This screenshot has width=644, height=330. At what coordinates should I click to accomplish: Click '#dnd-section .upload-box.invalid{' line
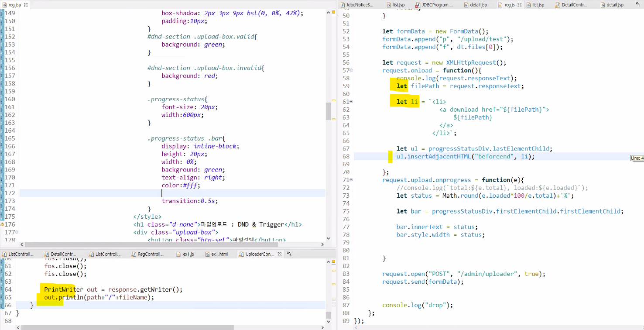pos(206,68)
